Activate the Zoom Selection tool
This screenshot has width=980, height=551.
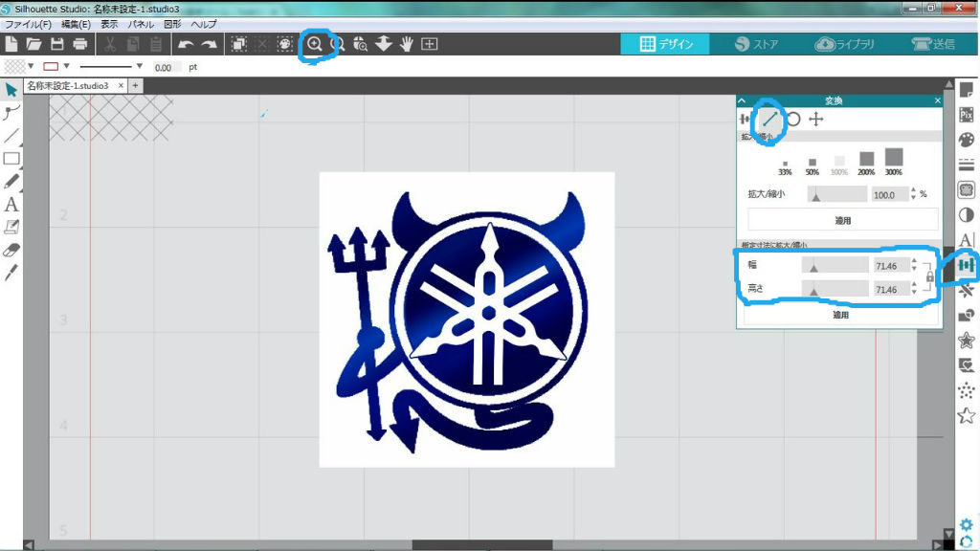click(360, 44)
